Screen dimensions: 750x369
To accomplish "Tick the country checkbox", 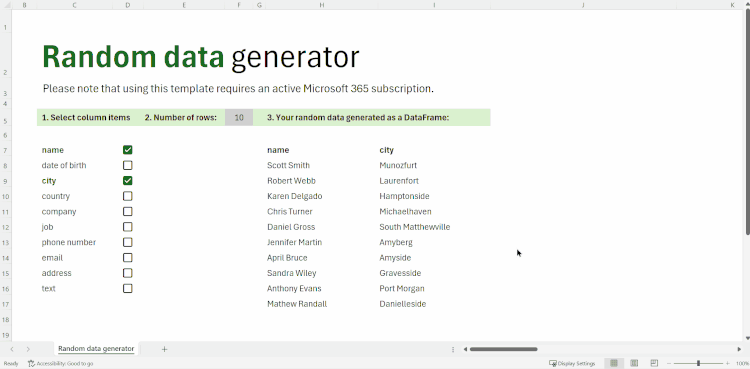I will 127,196.
